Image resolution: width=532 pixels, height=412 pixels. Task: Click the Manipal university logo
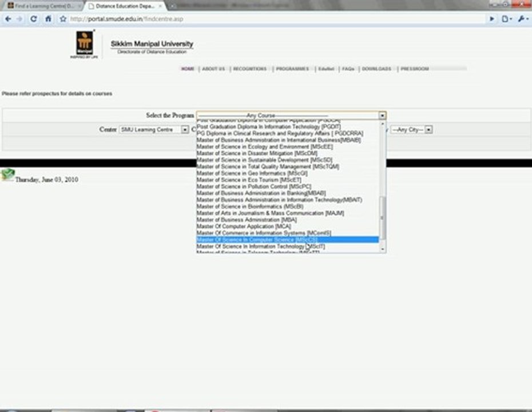[84, 44]
